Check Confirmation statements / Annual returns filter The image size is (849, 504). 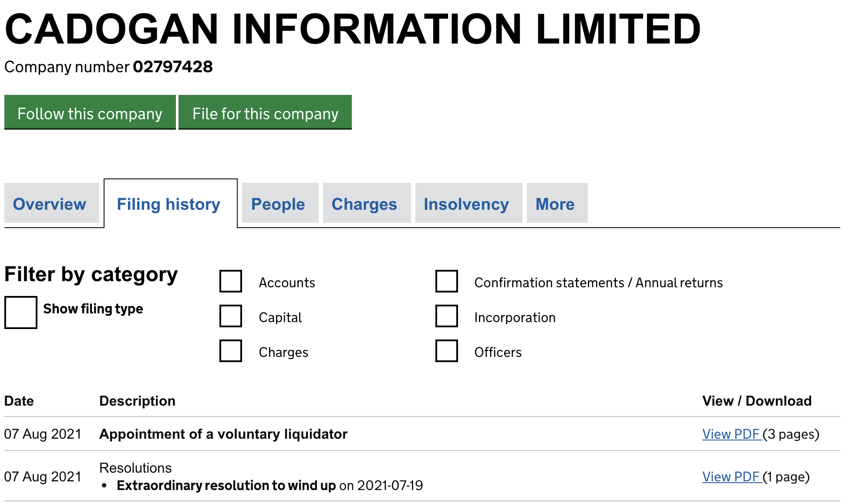tap(447, 281)
